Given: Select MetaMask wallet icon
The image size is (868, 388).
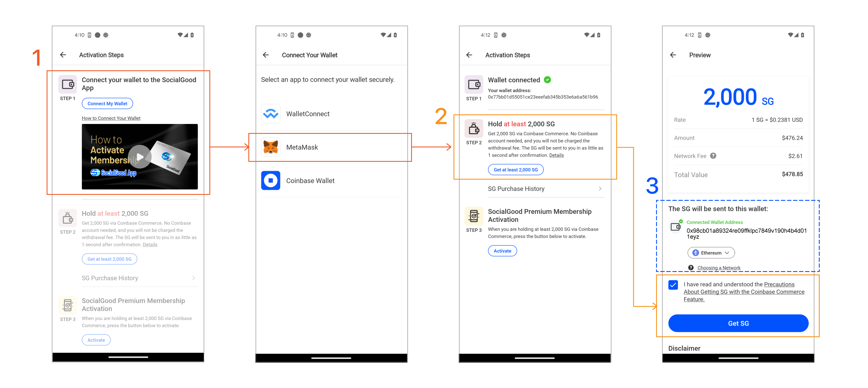Looking at the screenshot, I should [x=271, y=147].
